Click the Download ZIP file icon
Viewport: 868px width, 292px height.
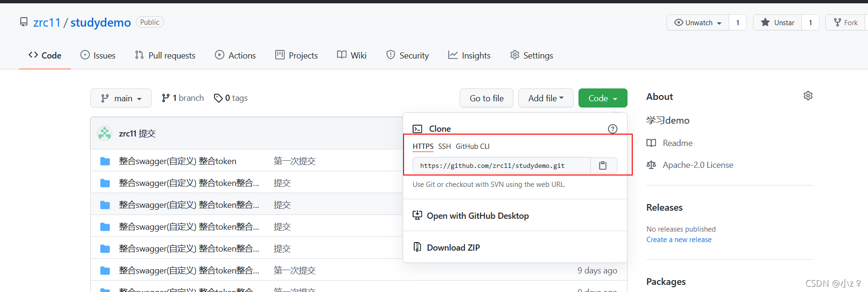pyautogui.click(x=417, y=247)
